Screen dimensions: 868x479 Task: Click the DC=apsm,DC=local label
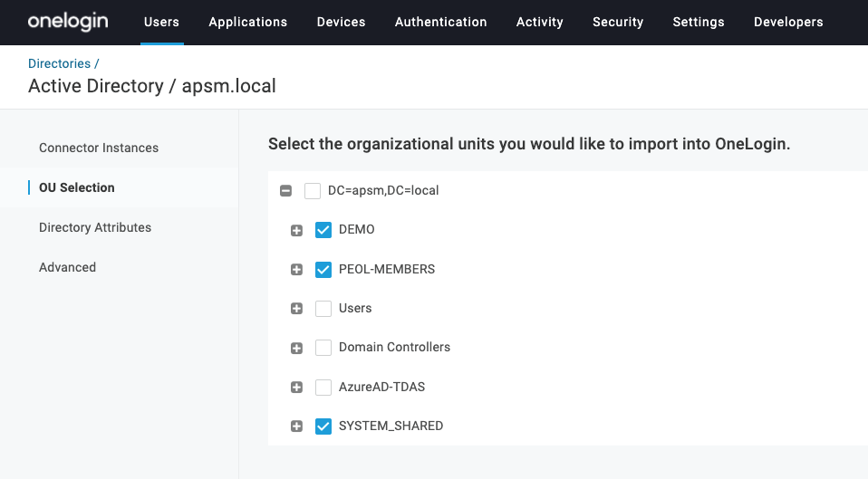tap(383, 190)
